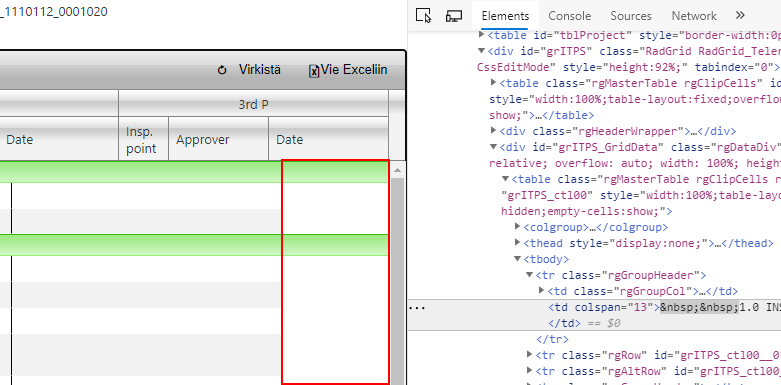Expand the td rgGroupCol node
The width and height of the screenshot is (781, 385).
tap(542, 291)
